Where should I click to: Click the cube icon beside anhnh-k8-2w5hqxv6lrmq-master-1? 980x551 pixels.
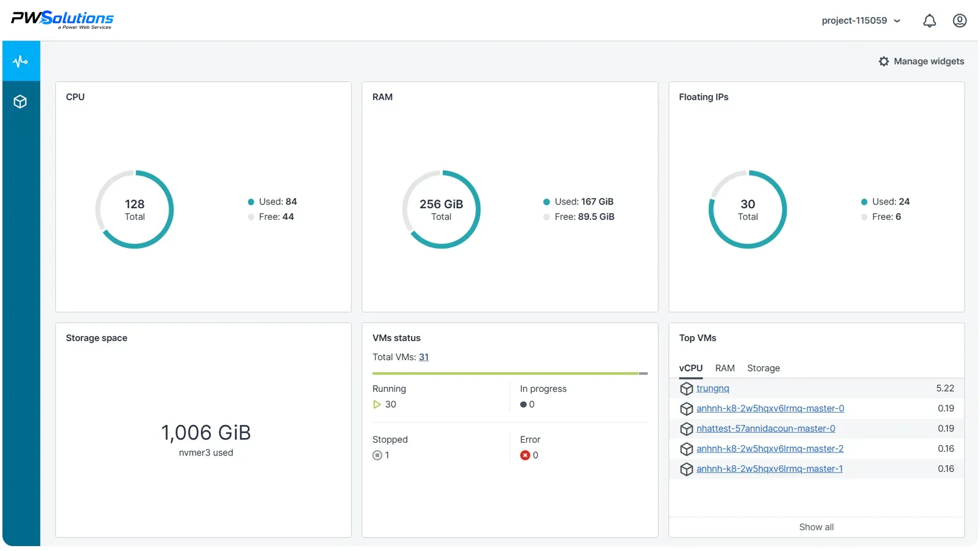pos(687,470)
